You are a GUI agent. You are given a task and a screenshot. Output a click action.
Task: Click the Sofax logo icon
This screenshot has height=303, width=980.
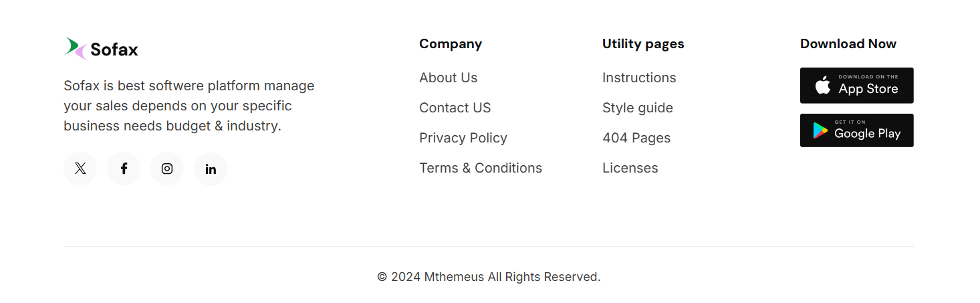tap(76, 49)
